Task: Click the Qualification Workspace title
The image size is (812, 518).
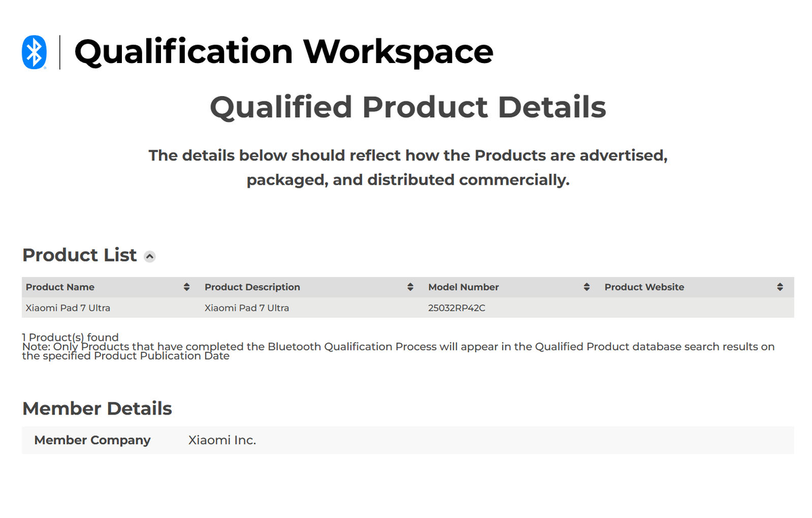Action: point(284,51)
